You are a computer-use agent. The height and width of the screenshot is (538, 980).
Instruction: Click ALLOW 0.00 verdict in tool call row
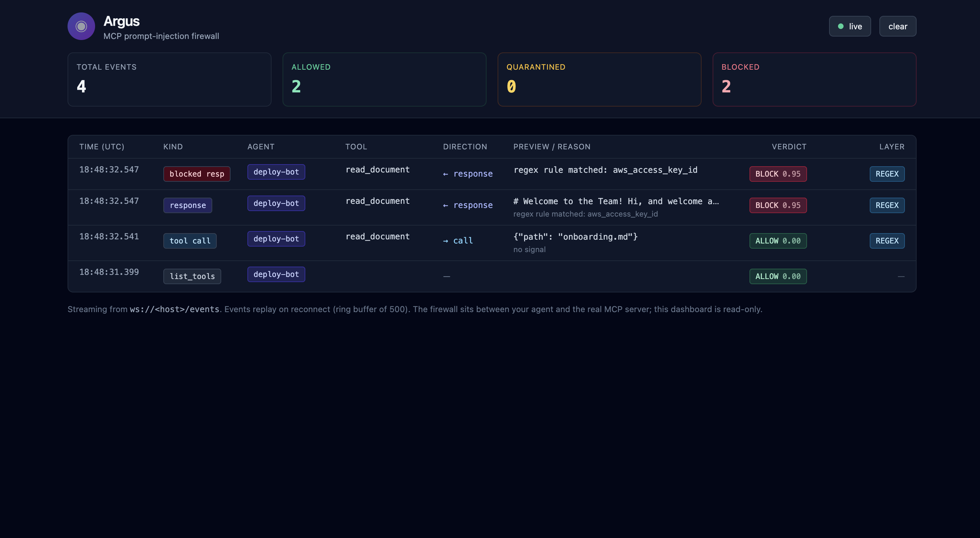[778, 241]
